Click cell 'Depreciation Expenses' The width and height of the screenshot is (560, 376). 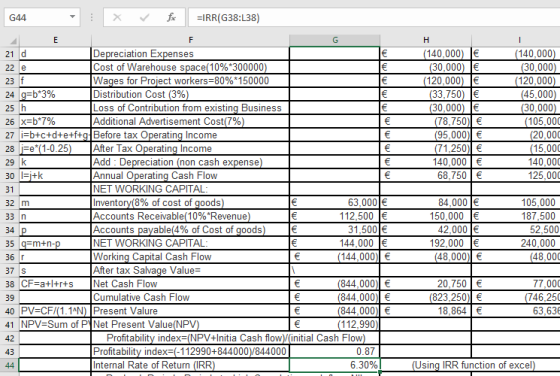click(190, 54)
